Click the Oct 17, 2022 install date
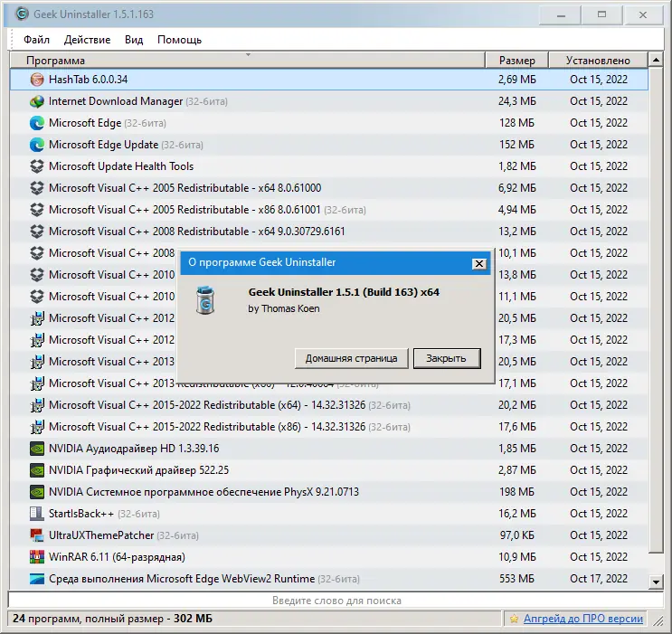This screenshot has height=634, width=672. 598,579
